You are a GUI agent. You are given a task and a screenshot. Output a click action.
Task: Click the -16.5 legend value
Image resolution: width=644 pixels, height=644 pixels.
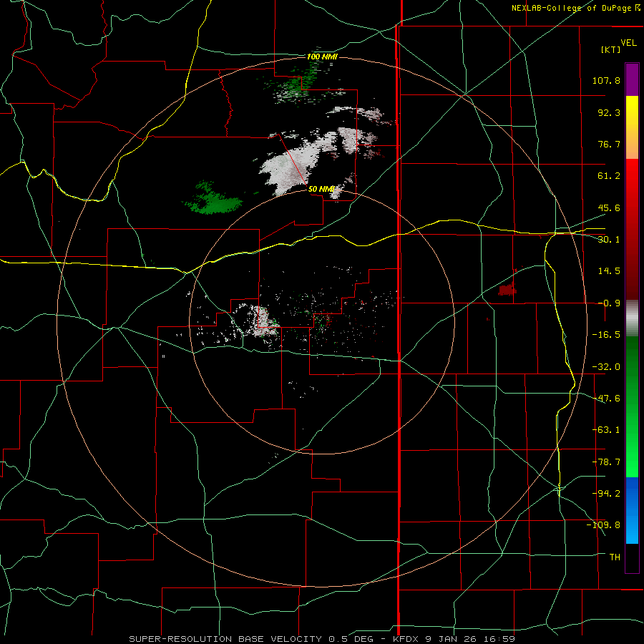pyautogui.click(x=606, y=335)
